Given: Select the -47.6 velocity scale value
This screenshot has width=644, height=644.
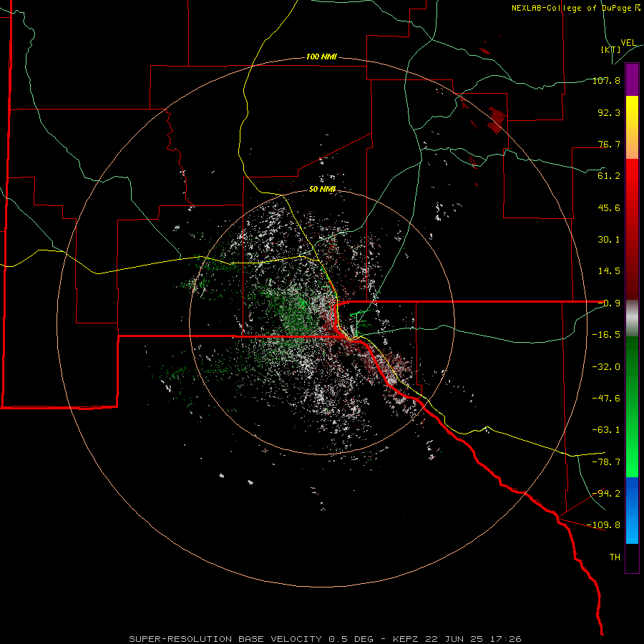Looking at the screenshot, I should (606, 399).
